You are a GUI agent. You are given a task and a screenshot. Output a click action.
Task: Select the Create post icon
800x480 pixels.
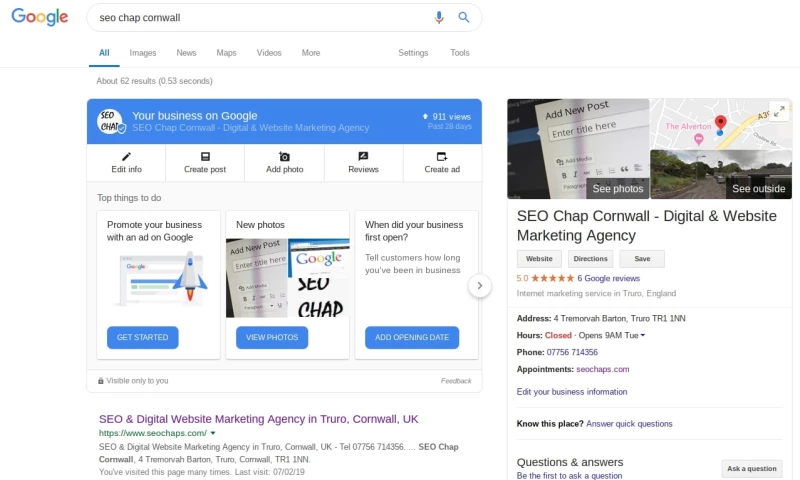[205, 157]
